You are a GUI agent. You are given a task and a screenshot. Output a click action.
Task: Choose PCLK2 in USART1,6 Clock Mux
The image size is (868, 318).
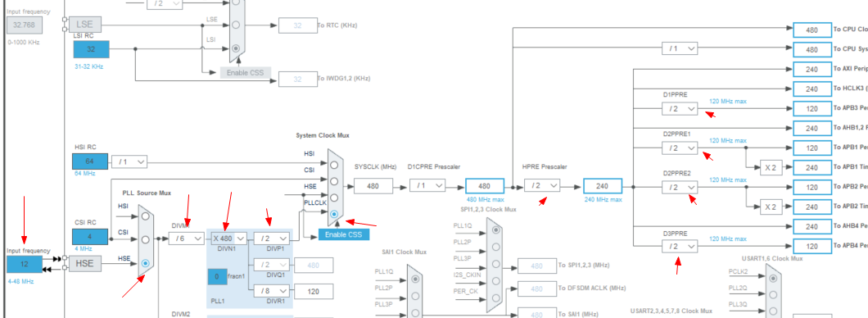[x=773, y=279]
